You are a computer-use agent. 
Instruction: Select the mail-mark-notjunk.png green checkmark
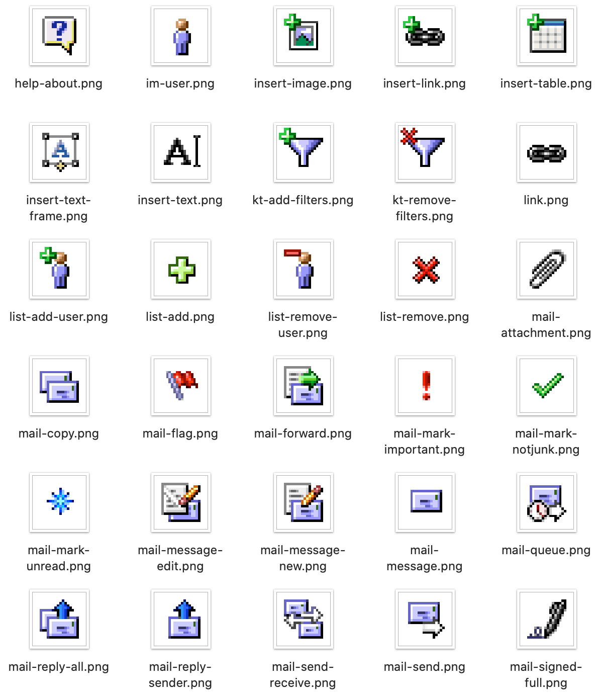click(547, 386)
